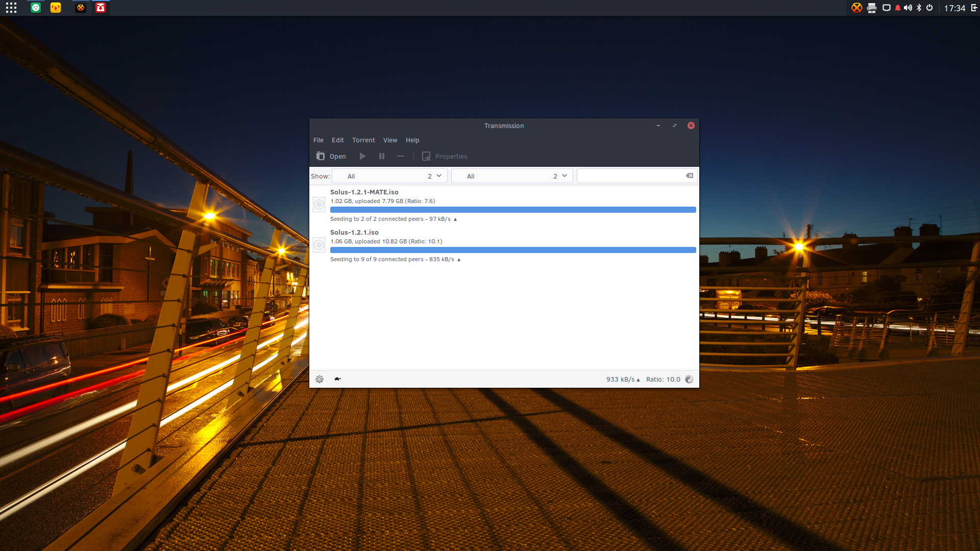Screen dimensions: 980x551
Task: Select the Solus-1.2.1-MATE.iso torrent
Action: pos(504,205)
